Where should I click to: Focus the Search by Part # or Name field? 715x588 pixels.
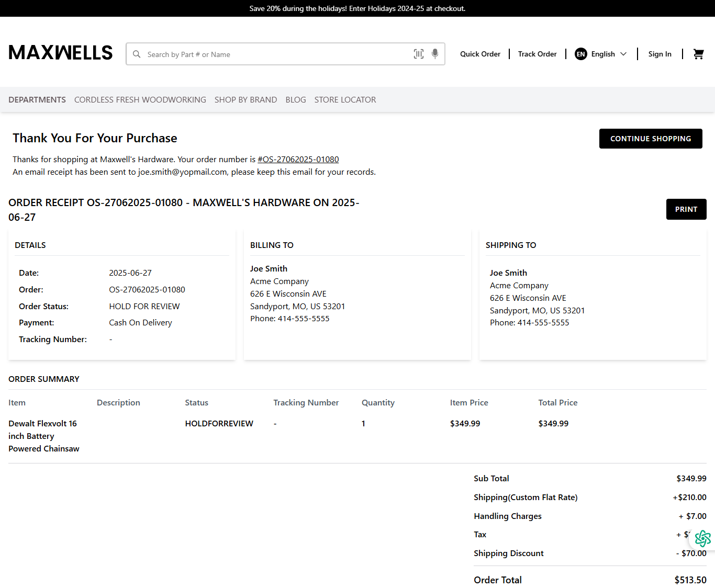[285, 54]
